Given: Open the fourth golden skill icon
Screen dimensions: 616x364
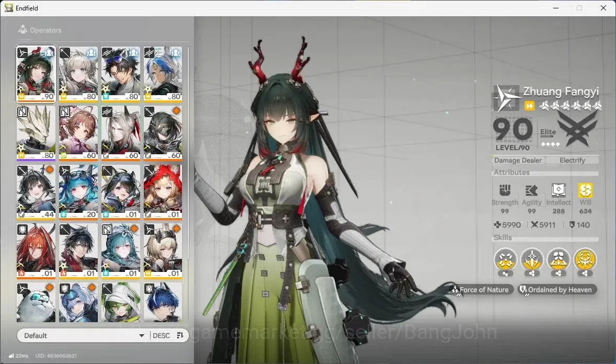Looking at the screenshot, I should coord(585,259).
